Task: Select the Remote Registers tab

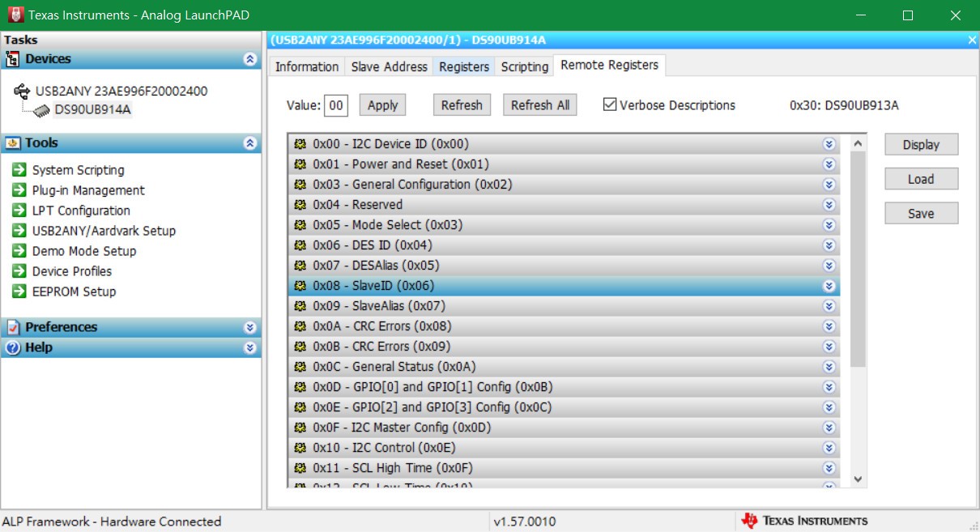Action: pos(610,65)
